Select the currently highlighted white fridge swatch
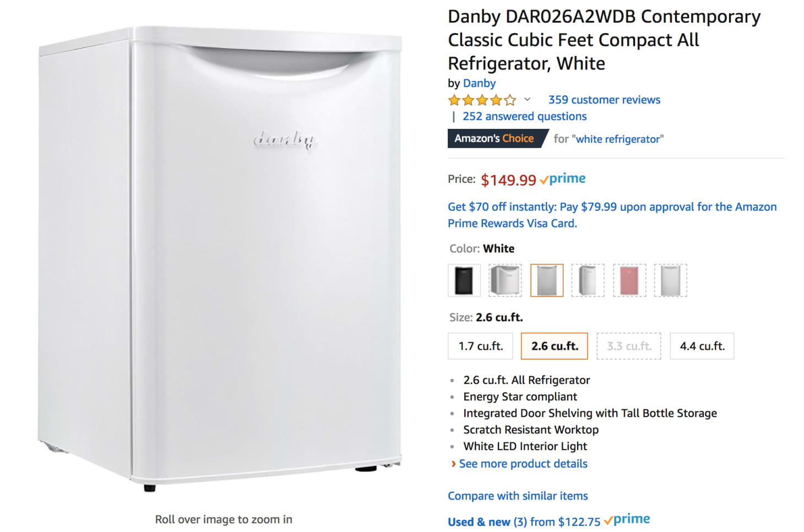Screen dimensions: 804x532 (x=547, y=280)
